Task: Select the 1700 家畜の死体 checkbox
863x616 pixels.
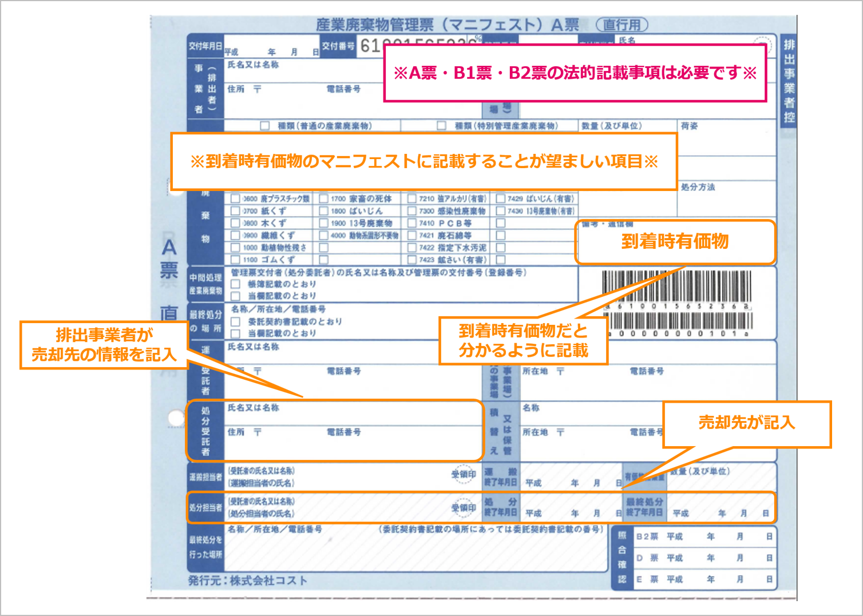Action: click(x=324, y=198)
